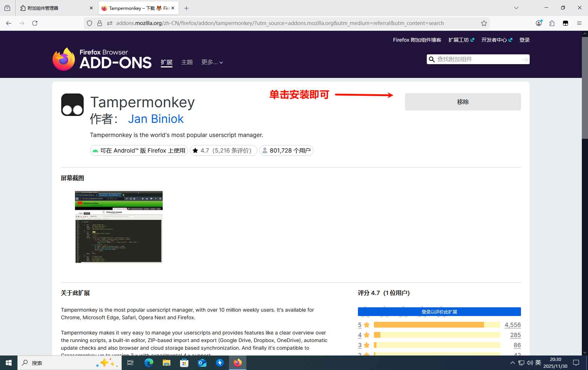Image resolution: width=588 pixels, height=370 pixels.
Task: Select the 主题 navigation item
Action: pos(187,62)
